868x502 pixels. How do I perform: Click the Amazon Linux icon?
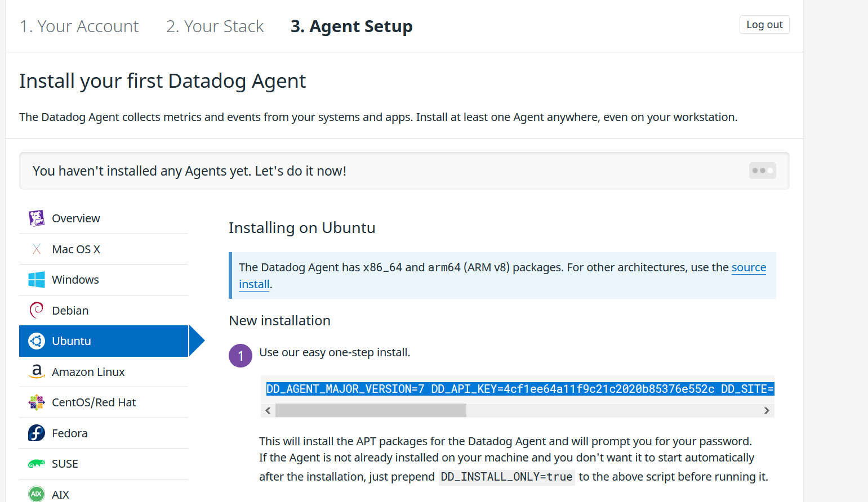tap(37, 371)
